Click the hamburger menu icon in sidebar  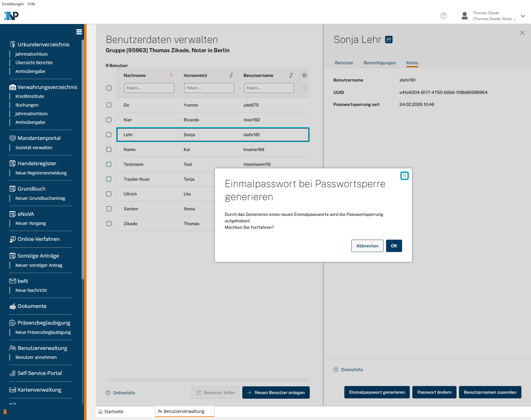click(x=79, y=32)
